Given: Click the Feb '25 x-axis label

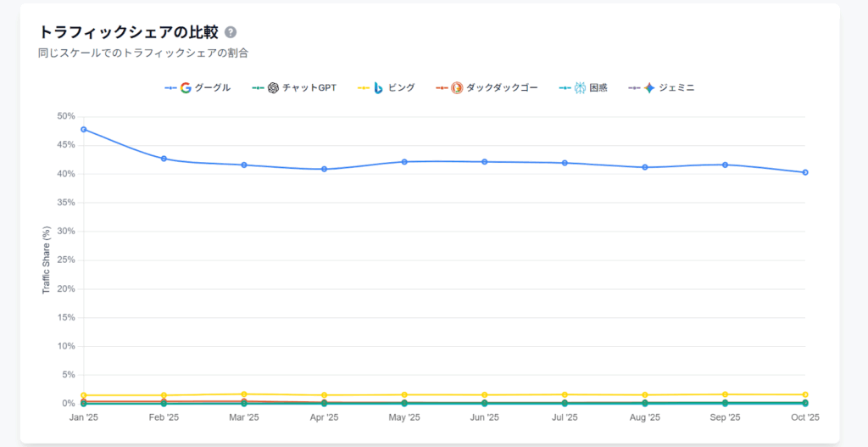Looking at the screenshot, I should 164,417.
